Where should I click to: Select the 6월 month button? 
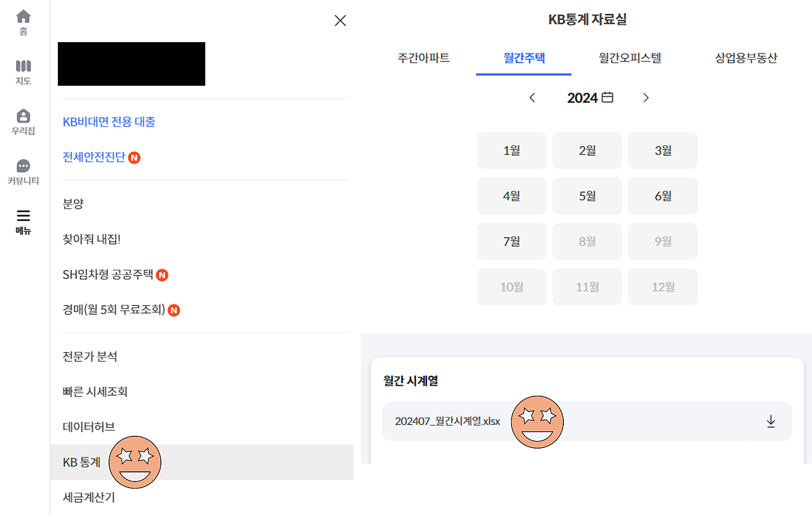pyautogui.click(x=663, y=196)
